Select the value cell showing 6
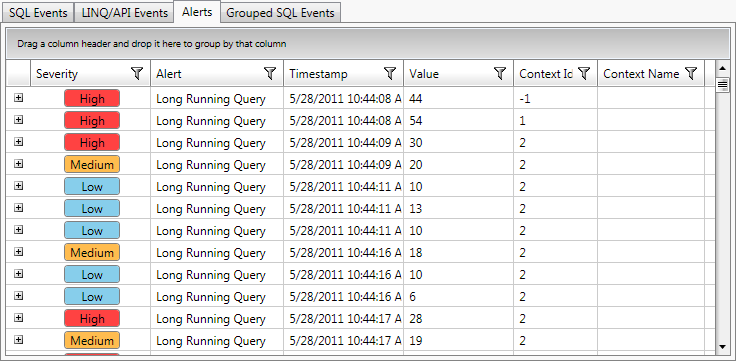 (458, 297)
